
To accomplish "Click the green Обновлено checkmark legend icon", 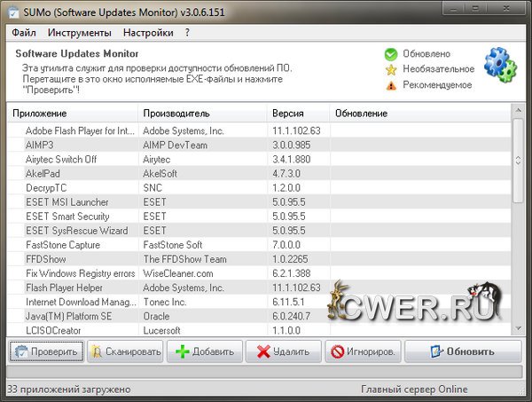I will point(390,54).
